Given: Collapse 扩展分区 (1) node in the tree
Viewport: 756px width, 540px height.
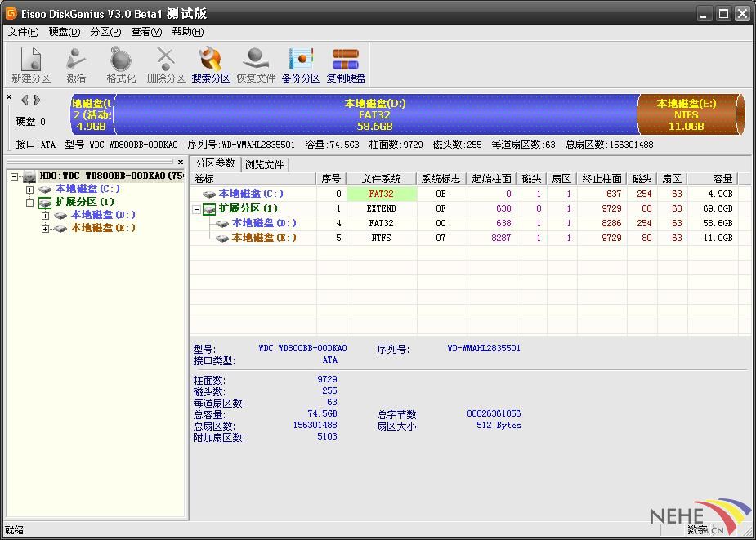Looking at the screenshot, I should click(30, 203).
